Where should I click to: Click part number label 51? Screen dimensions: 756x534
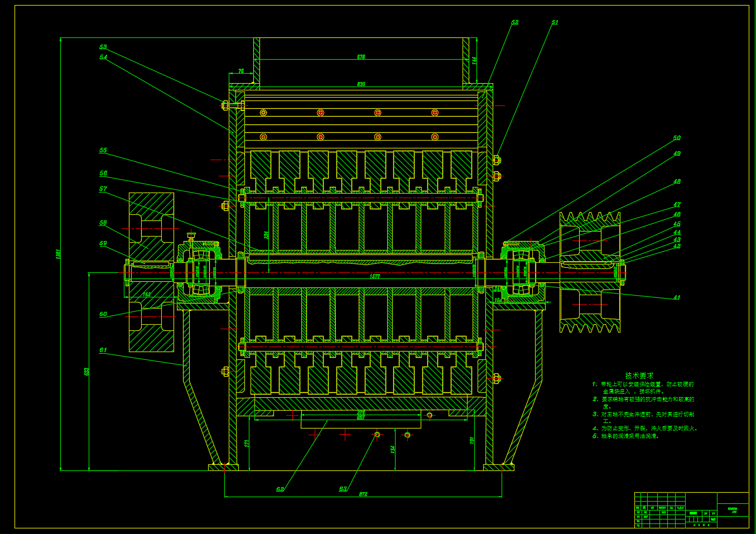point(555,22)
